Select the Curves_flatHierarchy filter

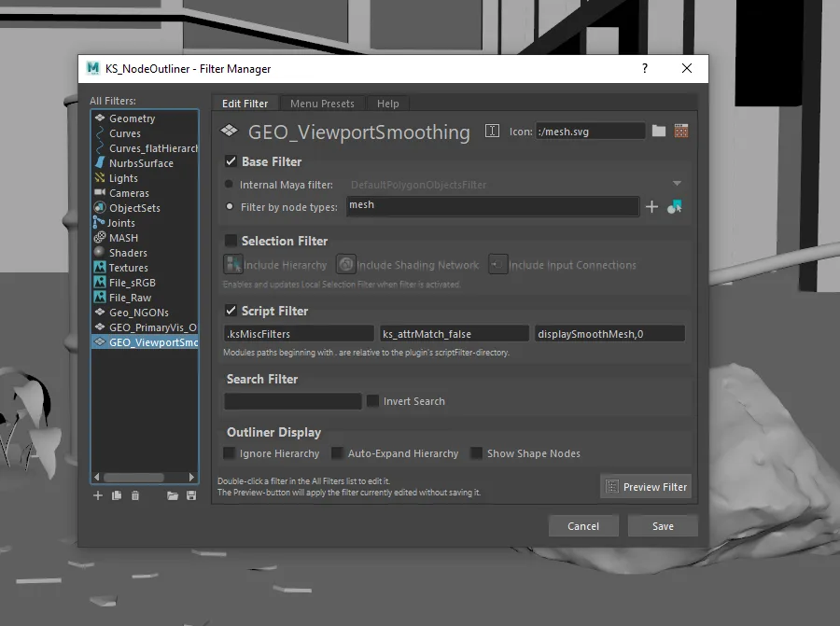tap(146, 148)
